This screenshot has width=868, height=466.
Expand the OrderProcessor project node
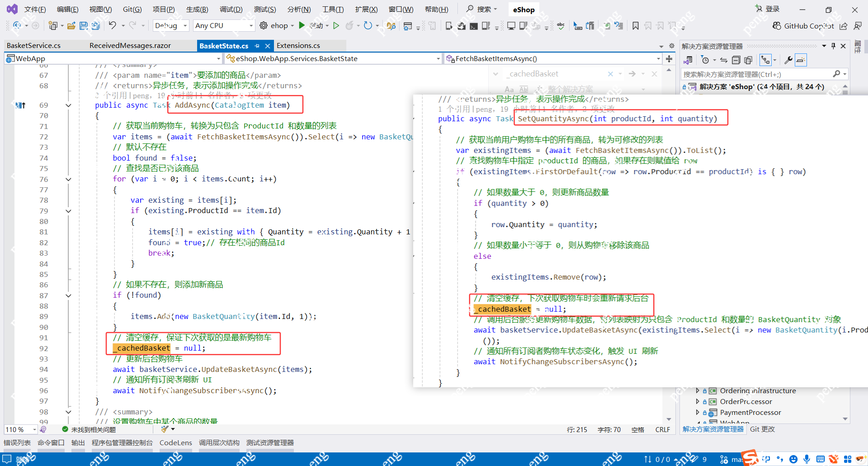click(698, 401)
